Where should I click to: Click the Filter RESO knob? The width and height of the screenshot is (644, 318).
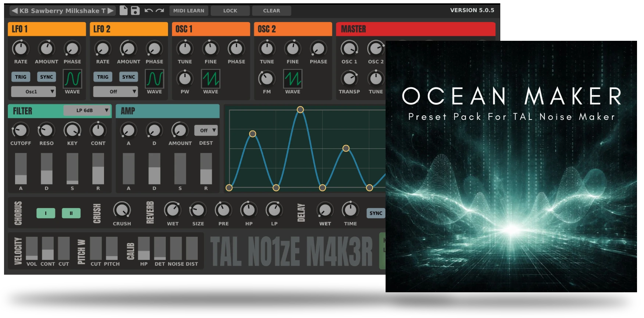[x=47, y=130]
